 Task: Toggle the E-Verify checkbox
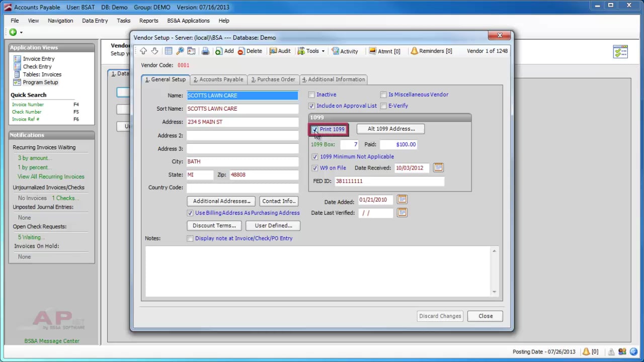pyautogui.click(x=383, y=106)
